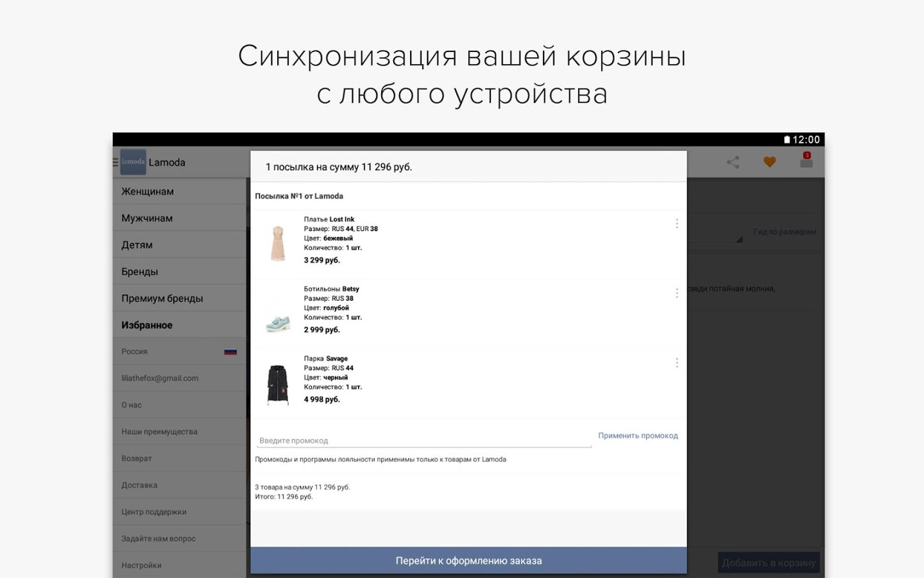
Task: Open the shopping cart icon
Action: 807,161
